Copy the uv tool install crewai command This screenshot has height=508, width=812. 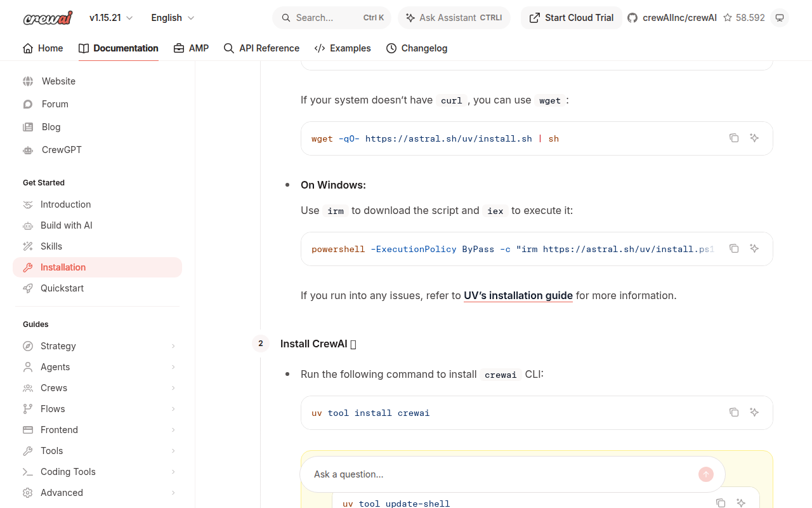tap(734, 412)
